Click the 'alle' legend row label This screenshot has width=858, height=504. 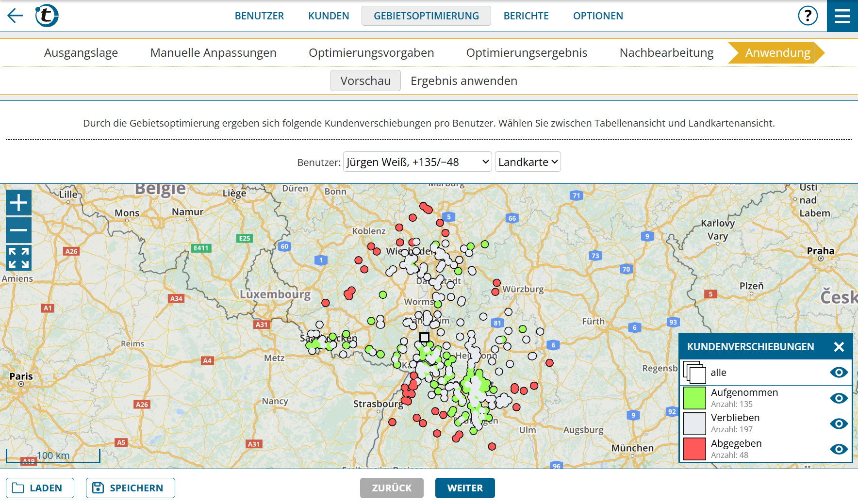[719, 373]
